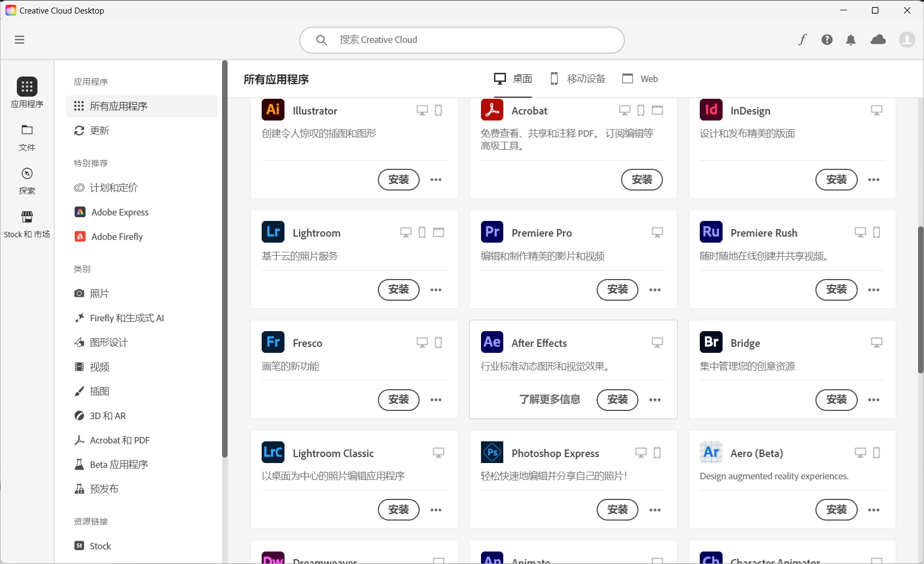Click the InDesign app icon
Screen dimensions: 924x564
click(x=711, y=110)
